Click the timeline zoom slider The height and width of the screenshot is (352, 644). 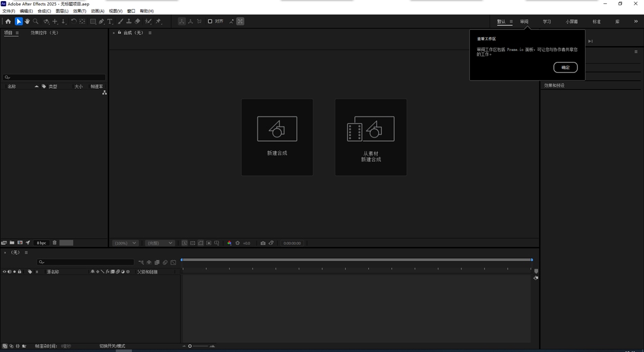pyautogui.click(x=190, y=346)
